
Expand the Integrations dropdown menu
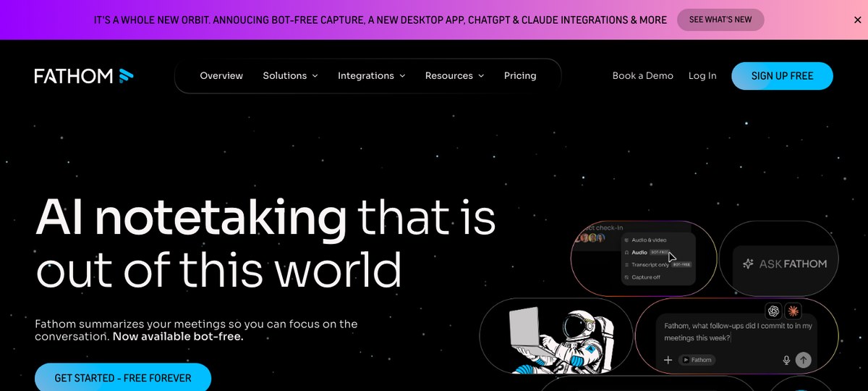pyautogui.click(x=371, y=76)
